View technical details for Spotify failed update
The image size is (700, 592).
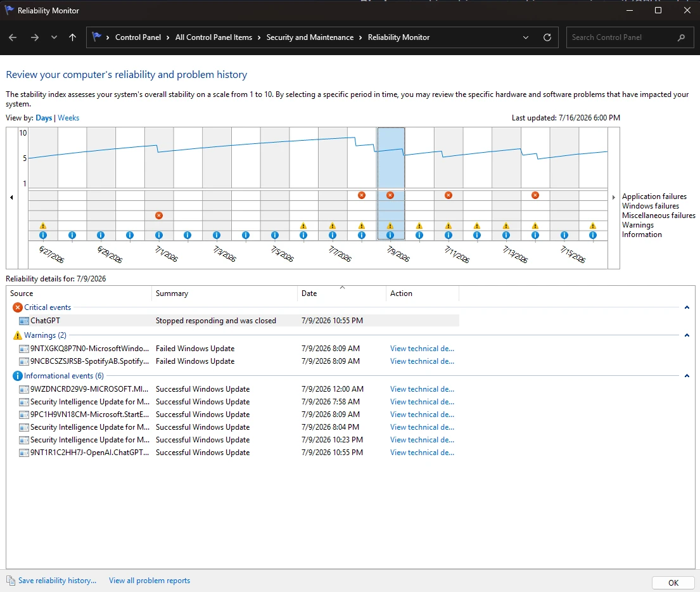click(x=422, y=361)
